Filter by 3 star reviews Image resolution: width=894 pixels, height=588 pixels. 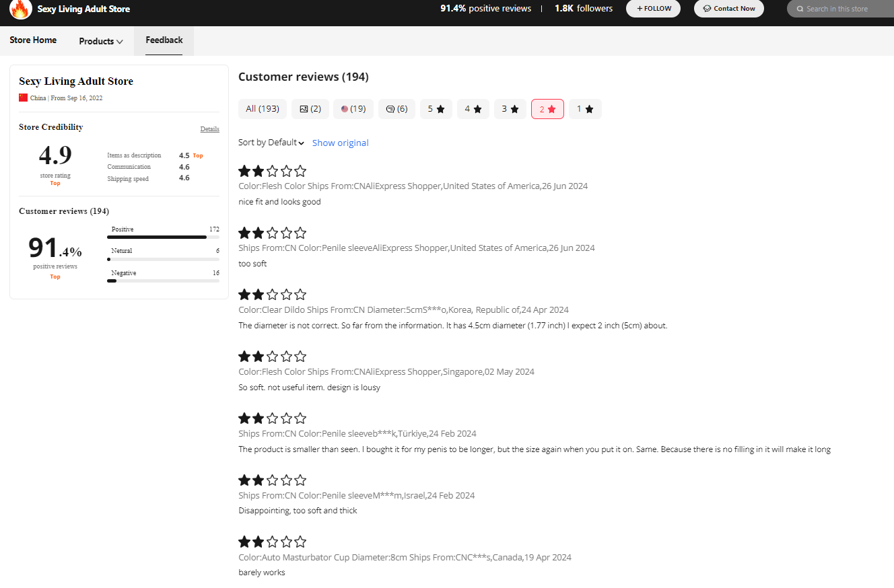coord(510,109)
